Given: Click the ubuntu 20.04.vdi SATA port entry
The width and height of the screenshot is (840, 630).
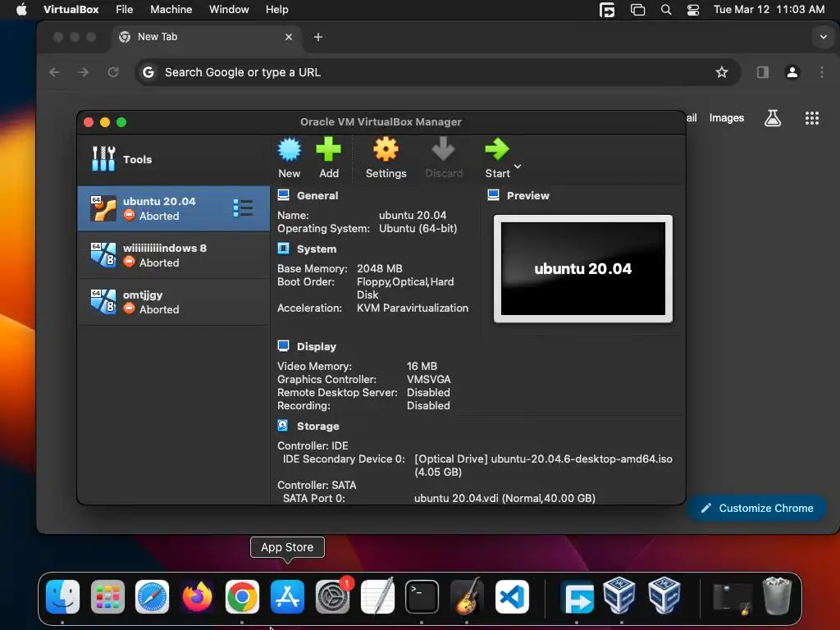Looking at the screenshot, I should [x=504, y=498].
